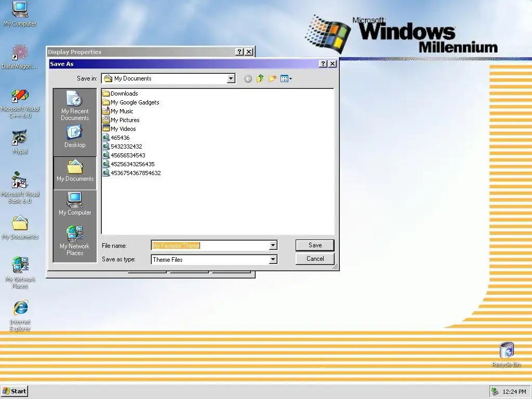
Task: Close the Save As dialog
Action: click(x=333, y=64)
